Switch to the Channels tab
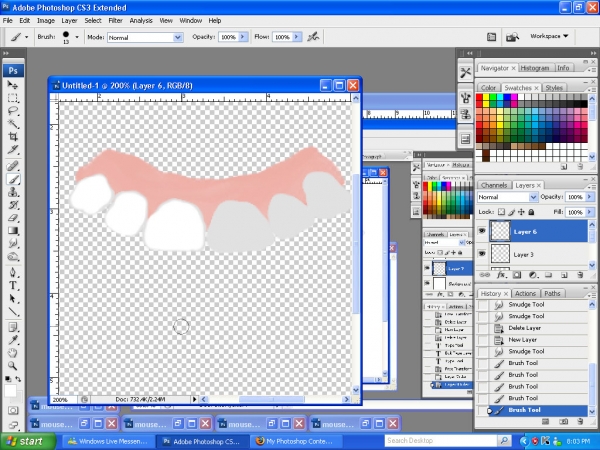Viewport: 600px width, 450px height. (x=494, y=185)
